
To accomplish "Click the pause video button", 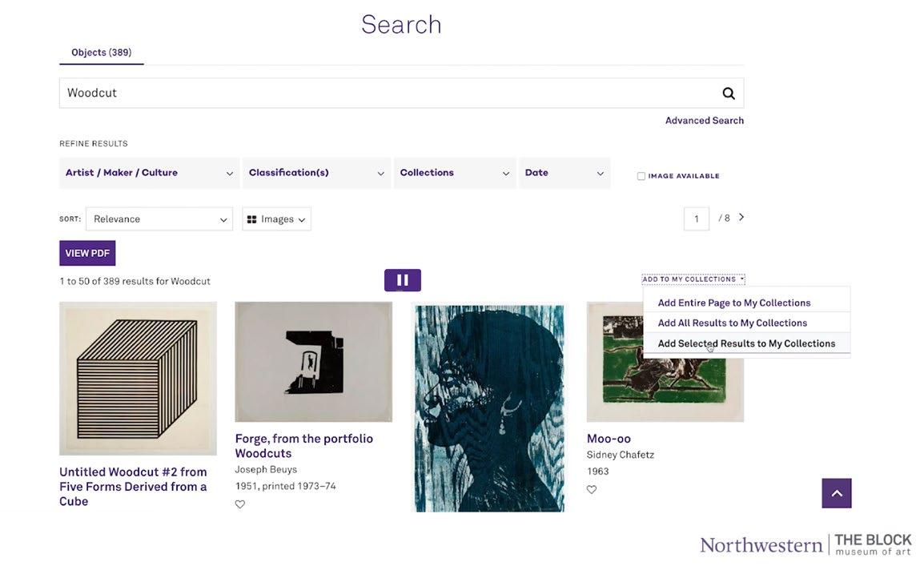I will pyautogui.click(x=403, y=280).
